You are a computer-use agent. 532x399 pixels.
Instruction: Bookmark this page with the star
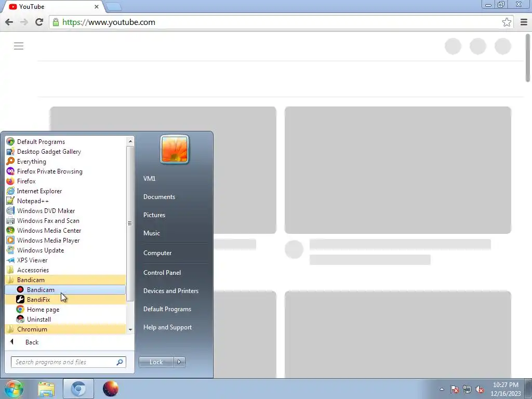tap(507, 22)
